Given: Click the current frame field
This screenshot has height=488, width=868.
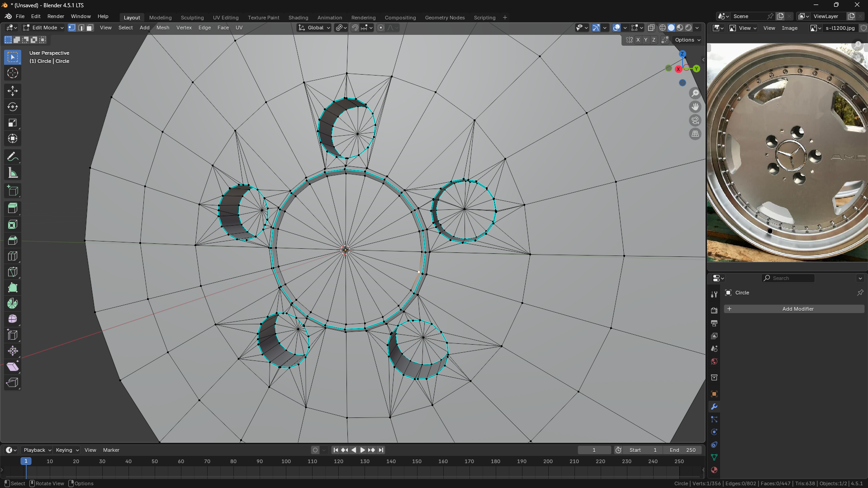Looking at the screenshot, I should click(594, 450).
